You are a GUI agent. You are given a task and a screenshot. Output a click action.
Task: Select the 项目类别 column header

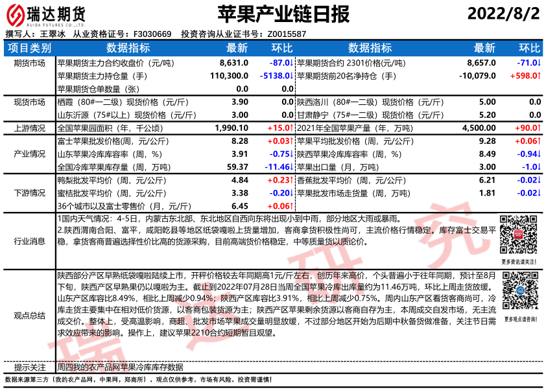tap(29, 48)
